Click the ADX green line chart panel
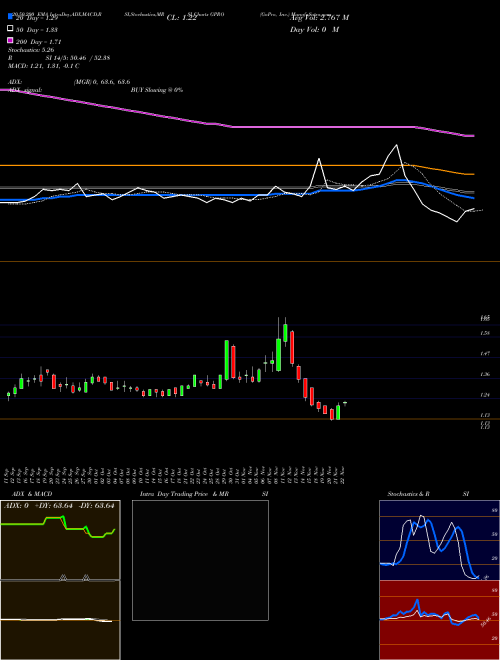Viewport: 500px width, 660px height. (x=60, y=540)
